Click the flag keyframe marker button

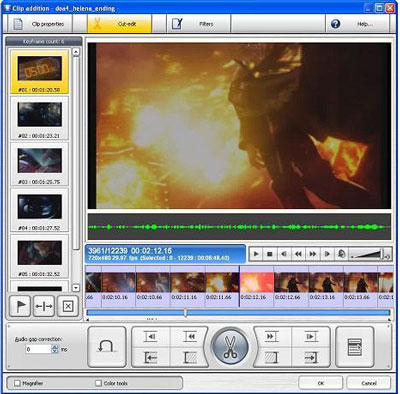click(21, 306)
